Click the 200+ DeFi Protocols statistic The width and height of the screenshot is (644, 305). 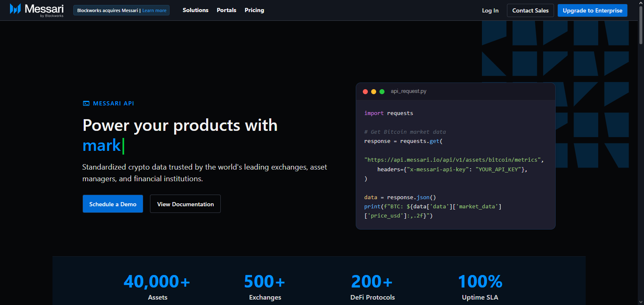(372, 287)
